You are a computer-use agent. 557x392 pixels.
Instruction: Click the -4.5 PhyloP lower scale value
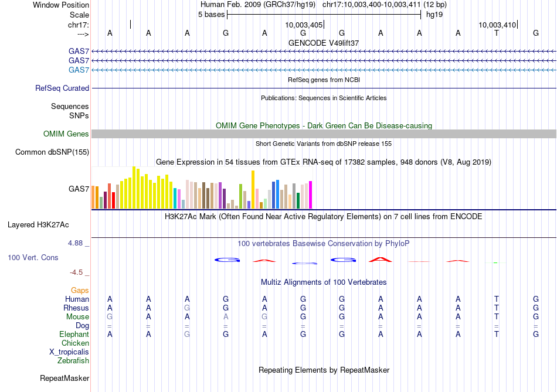76,272
